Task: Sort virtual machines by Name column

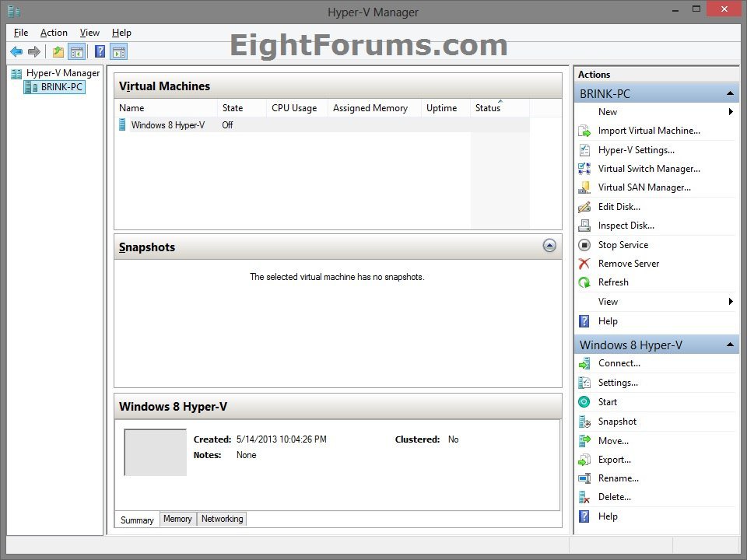Action: (166, 108)
